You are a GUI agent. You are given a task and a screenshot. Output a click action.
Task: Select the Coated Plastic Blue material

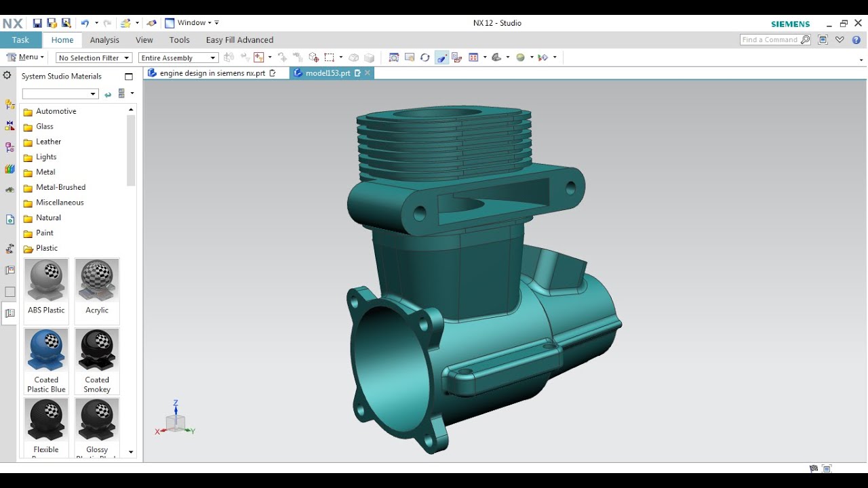pos(46,360)
